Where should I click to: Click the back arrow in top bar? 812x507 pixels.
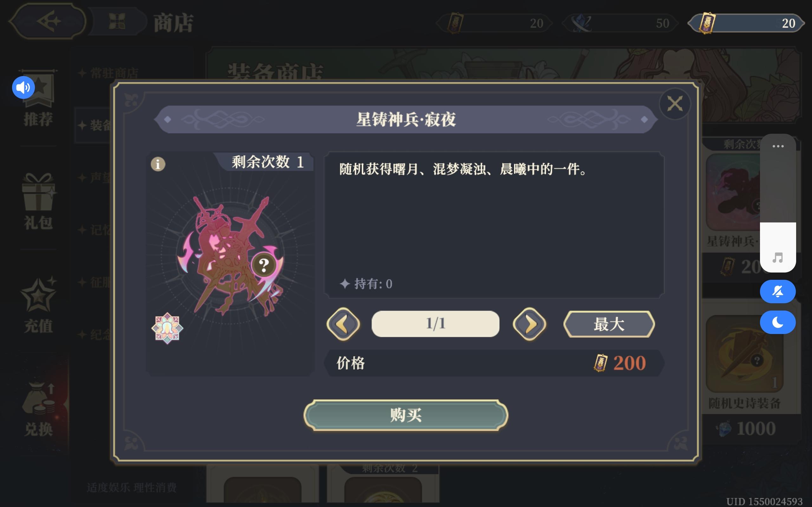tap(48, 21)
